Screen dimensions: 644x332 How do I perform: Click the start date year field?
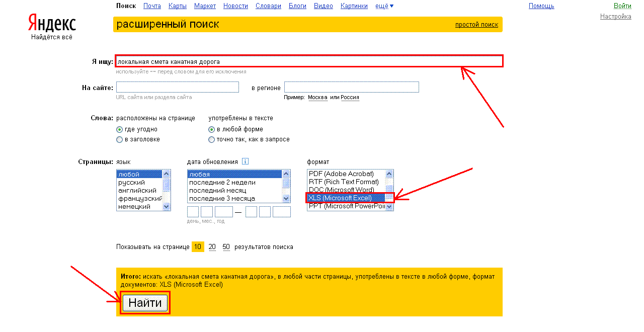click(x=224, y=212)
